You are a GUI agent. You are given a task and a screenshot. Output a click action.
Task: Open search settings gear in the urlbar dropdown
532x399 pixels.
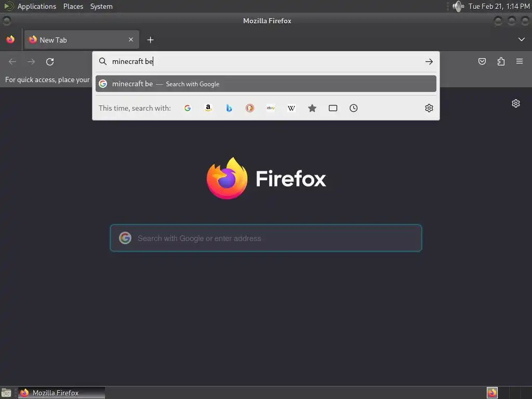[429, 108]
